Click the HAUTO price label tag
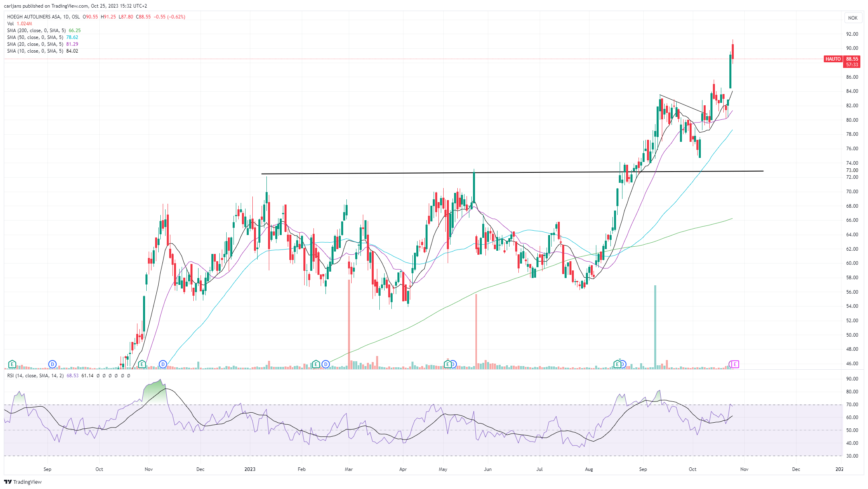The image size is (868, 489). click(833, 59)
